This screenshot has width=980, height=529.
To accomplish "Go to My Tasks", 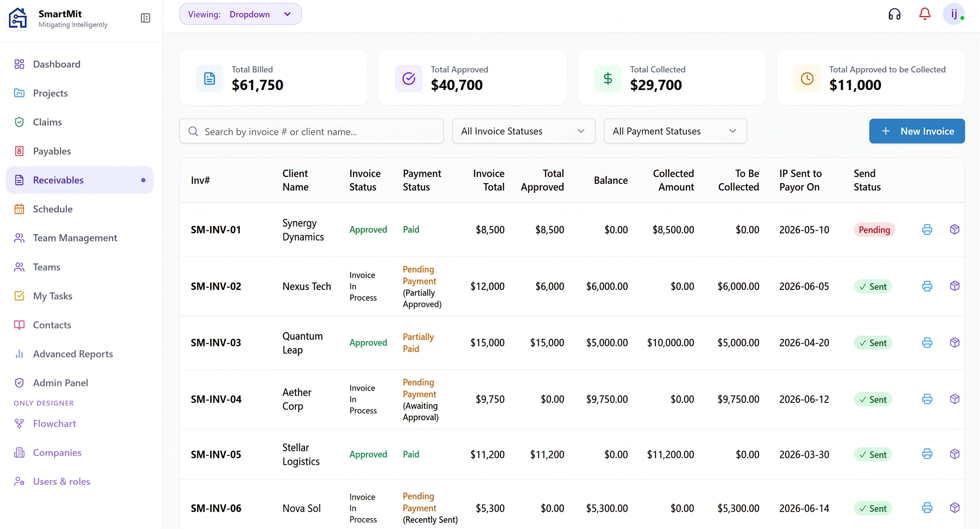I will pos(79,296).
